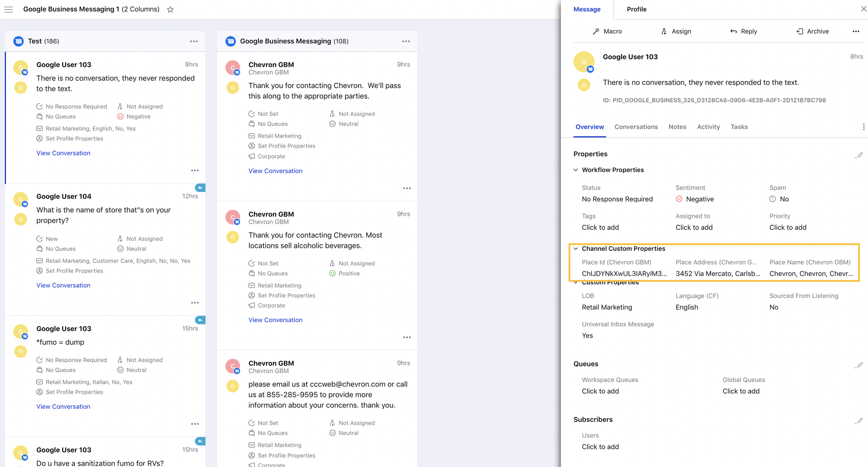View Conversation for first Chevron GBM message
This screenshot has height=467, width=868.
coord(275,171)
